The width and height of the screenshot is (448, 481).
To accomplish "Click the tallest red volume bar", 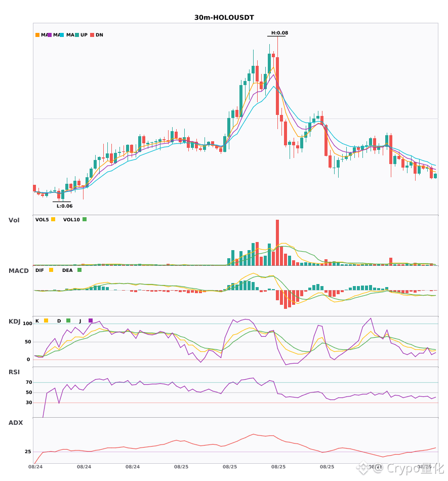I will [x=277, y=243].
